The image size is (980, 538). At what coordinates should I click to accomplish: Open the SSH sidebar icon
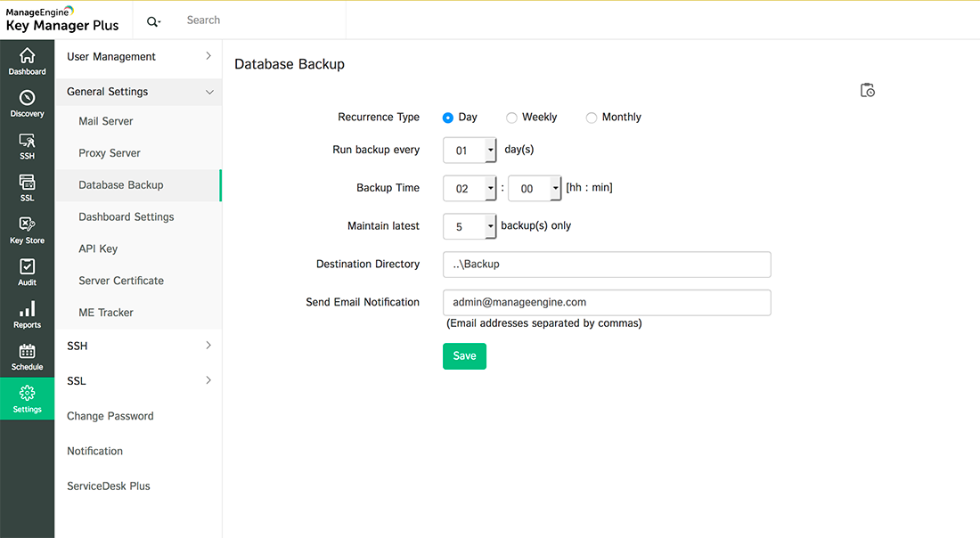27,145
